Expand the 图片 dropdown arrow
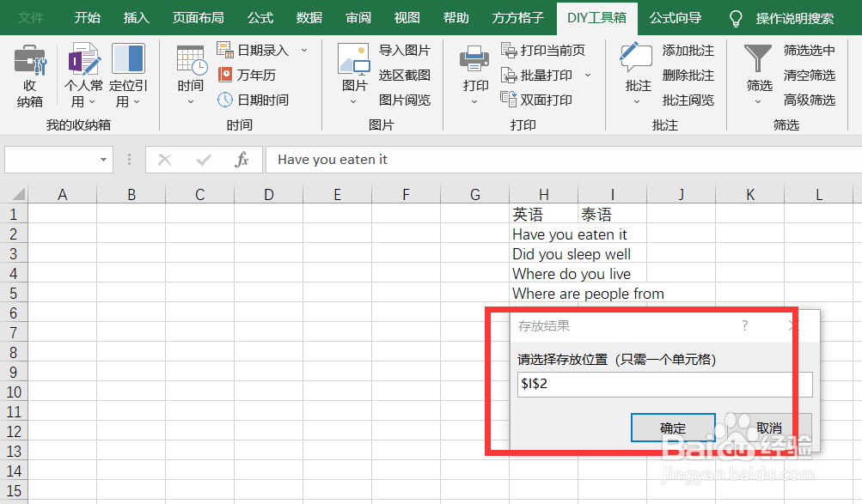Image resolution: width=862 pixels, height=504 pixels. coord(353,102)
